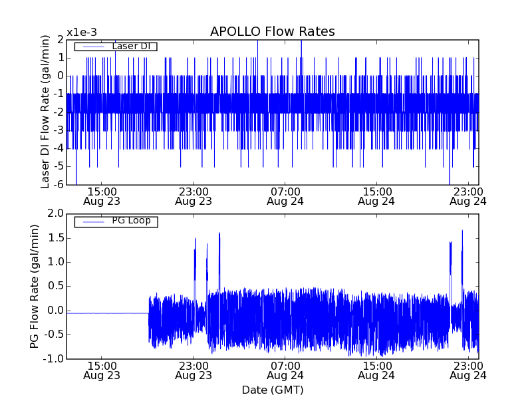The image size is (532, 399).
Task: Select the "Laser DI" legend label
Action: pyautogui.click(x=130, y=47)
